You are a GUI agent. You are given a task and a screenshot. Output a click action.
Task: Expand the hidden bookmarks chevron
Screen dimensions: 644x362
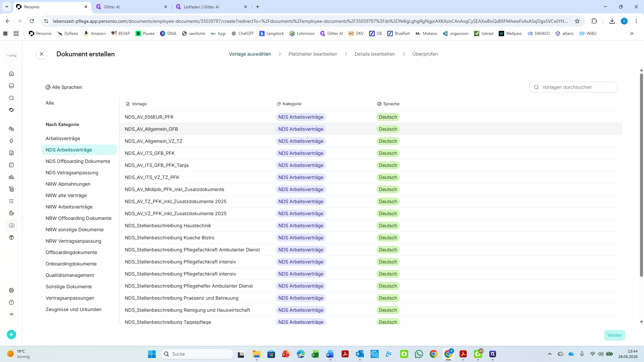pos(632,34)
